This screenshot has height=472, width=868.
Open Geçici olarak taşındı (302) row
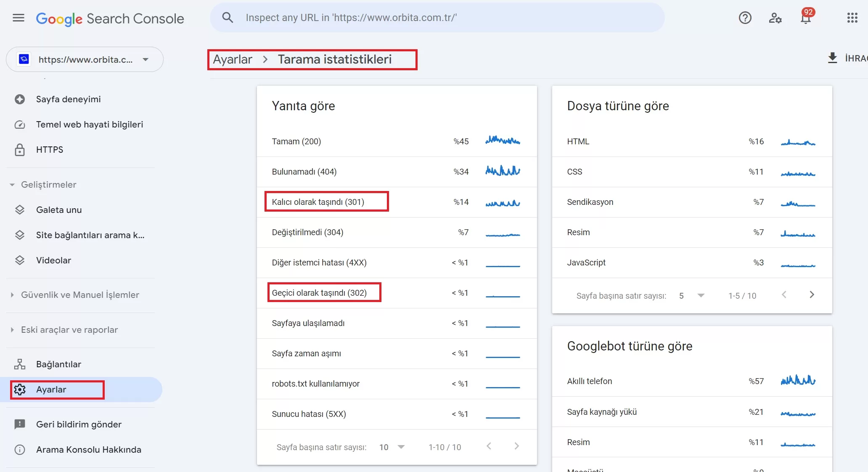tap(397, 293)
